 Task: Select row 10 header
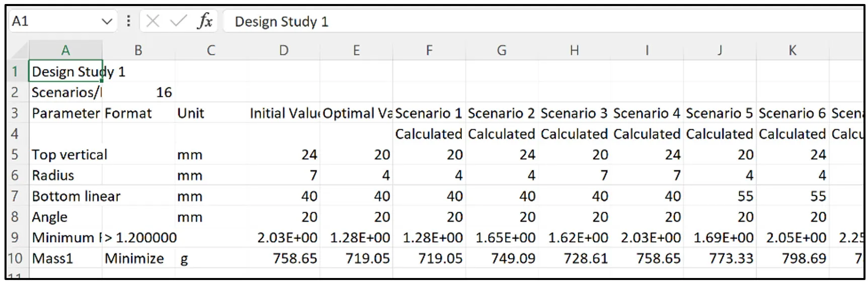[x=15, y=258]
